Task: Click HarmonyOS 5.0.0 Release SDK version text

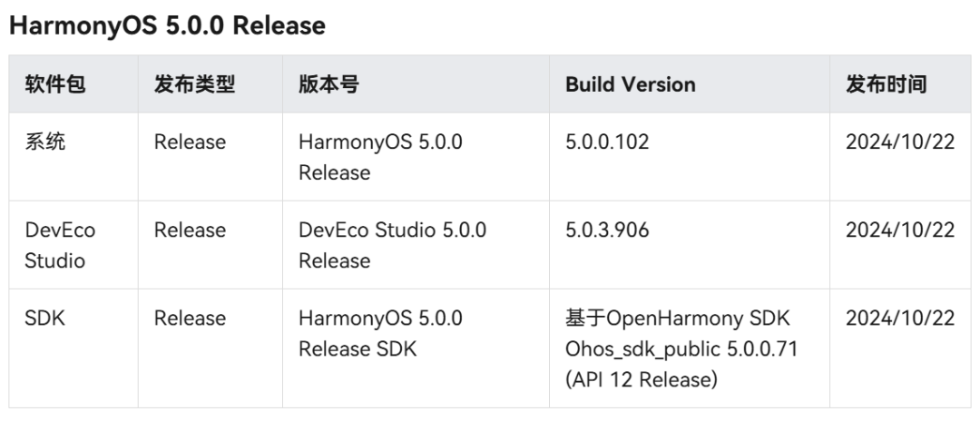Action: coord(380,333)
